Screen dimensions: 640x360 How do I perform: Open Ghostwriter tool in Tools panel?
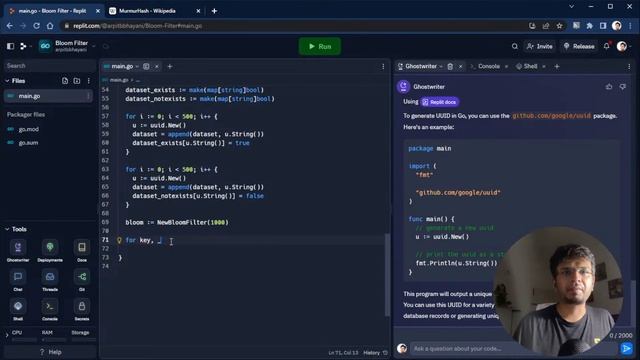click(18, 251)
